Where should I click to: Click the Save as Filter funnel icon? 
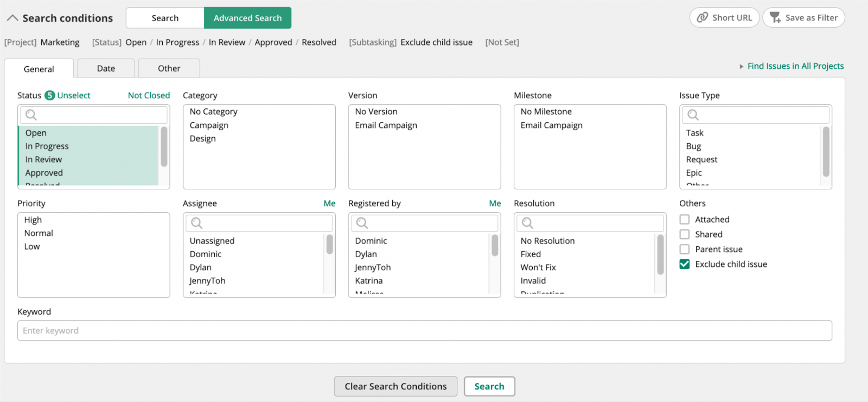[775, 17]
